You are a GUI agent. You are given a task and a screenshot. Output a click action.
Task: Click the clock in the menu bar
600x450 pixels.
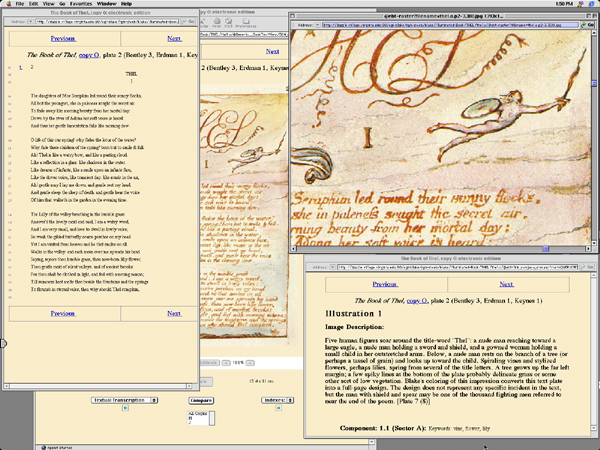565,4
